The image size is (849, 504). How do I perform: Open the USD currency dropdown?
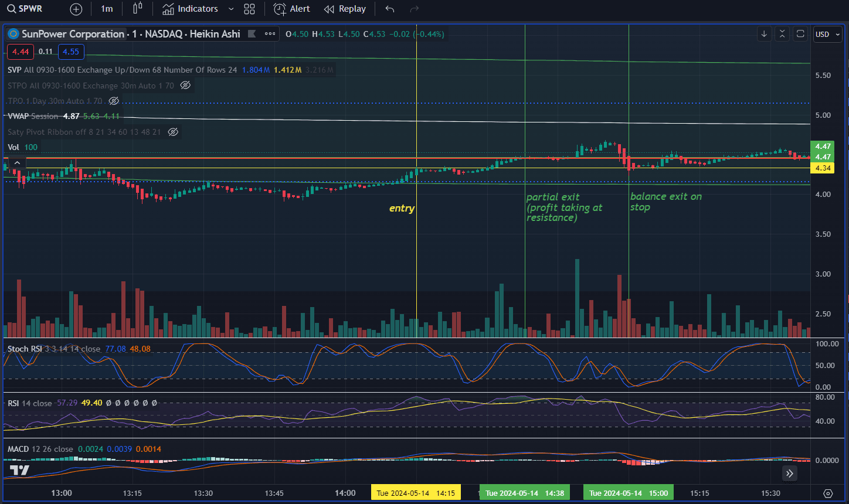coord(827,34)
